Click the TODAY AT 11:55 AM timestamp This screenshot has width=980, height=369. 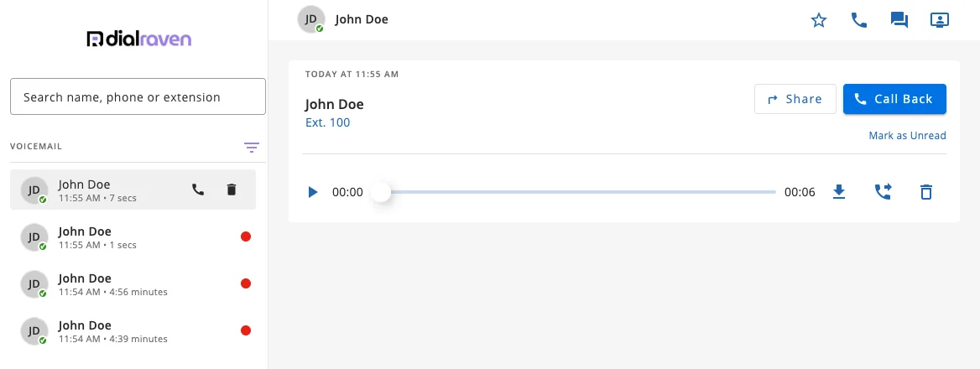coord(352,75)
